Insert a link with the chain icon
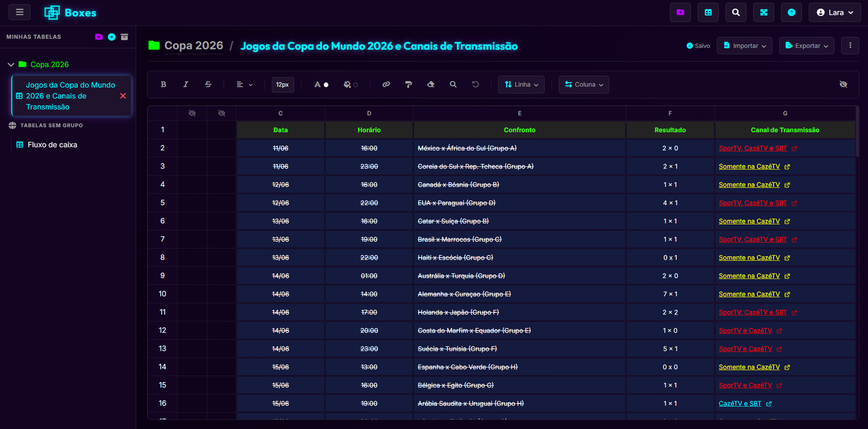 coord(386,85)
